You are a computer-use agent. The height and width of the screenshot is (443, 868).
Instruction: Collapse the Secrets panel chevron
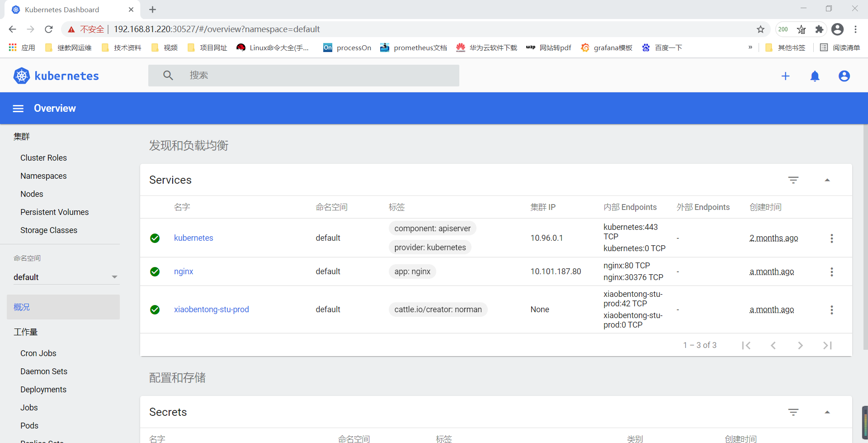point(828,412)
